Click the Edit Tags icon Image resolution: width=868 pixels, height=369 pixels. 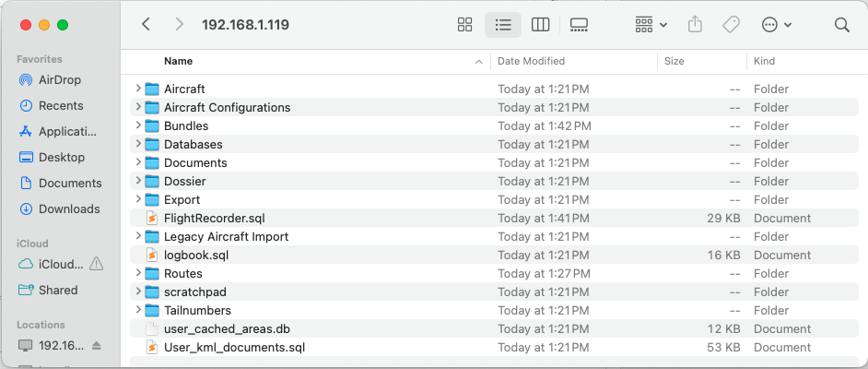pyautogui.click(x=732, y=24)
